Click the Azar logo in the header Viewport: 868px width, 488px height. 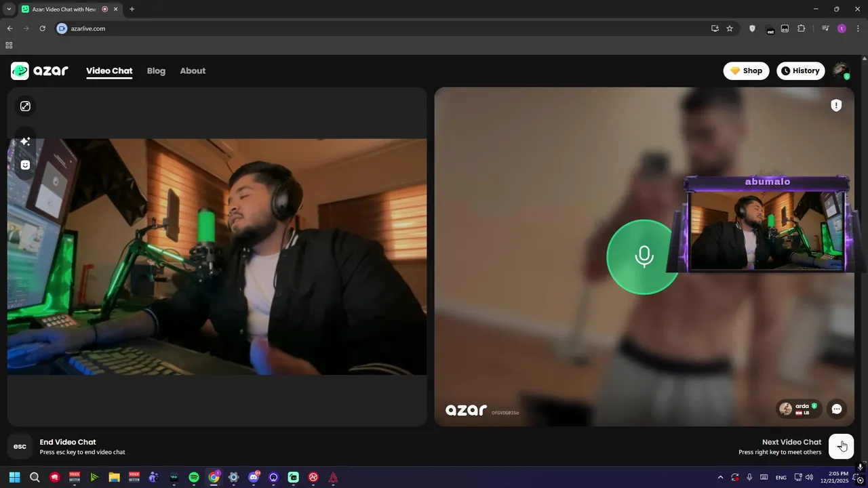(x=39, y=70)
